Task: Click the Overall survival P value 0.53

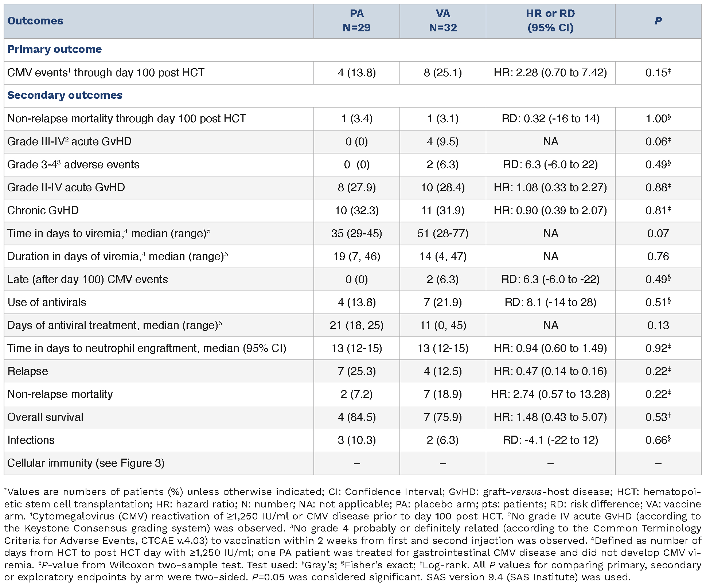Action: 658,417
